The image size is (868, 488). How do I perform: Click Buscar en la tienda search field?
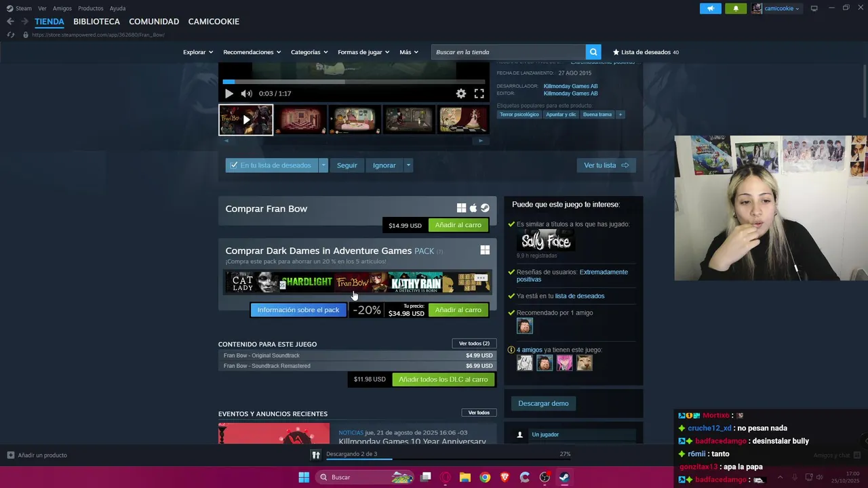(x=509, y=52)
